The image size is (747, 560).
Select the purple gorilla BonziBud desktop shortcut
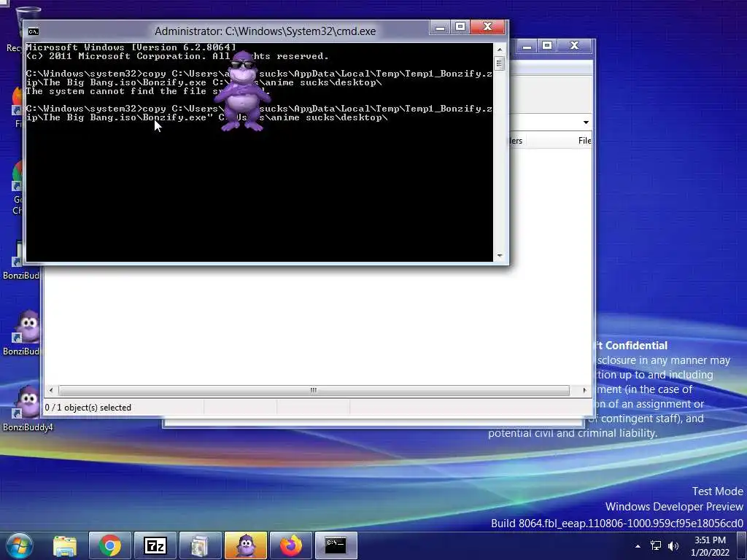point(21,332)
